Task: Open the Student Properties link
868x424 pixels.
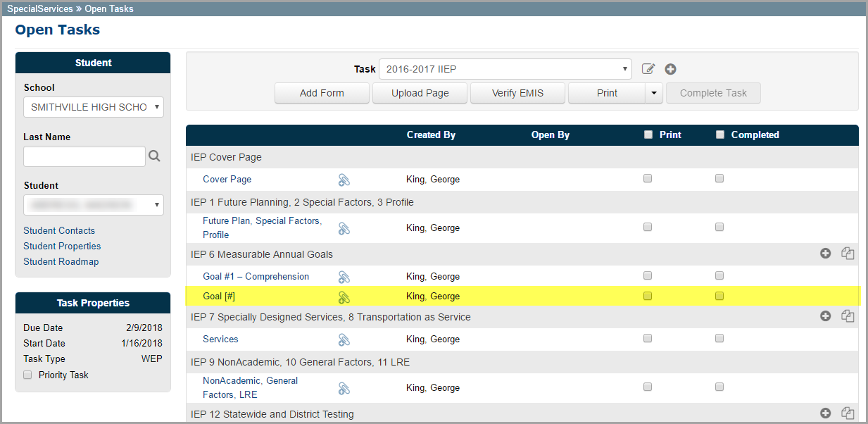Action: point(62,246)
